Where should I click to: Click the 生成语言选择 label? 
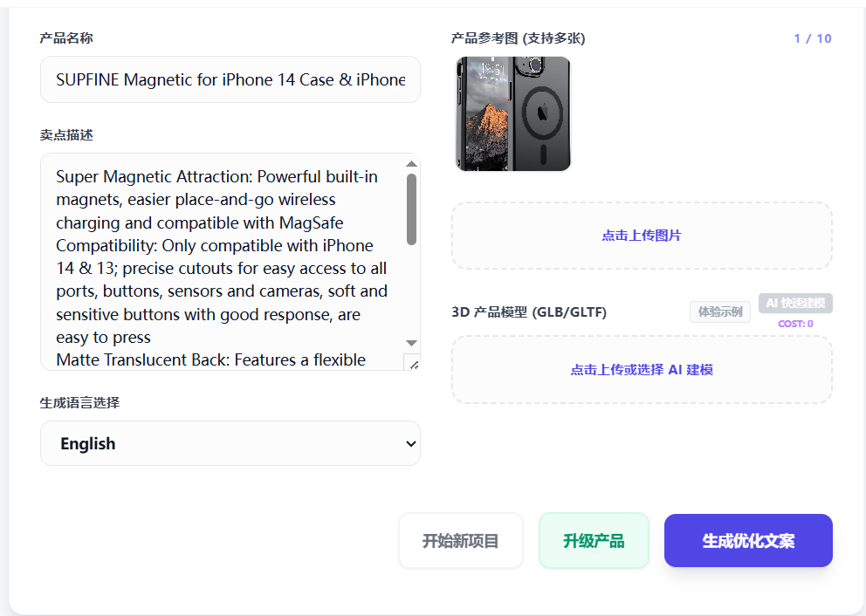pos(79,403)
